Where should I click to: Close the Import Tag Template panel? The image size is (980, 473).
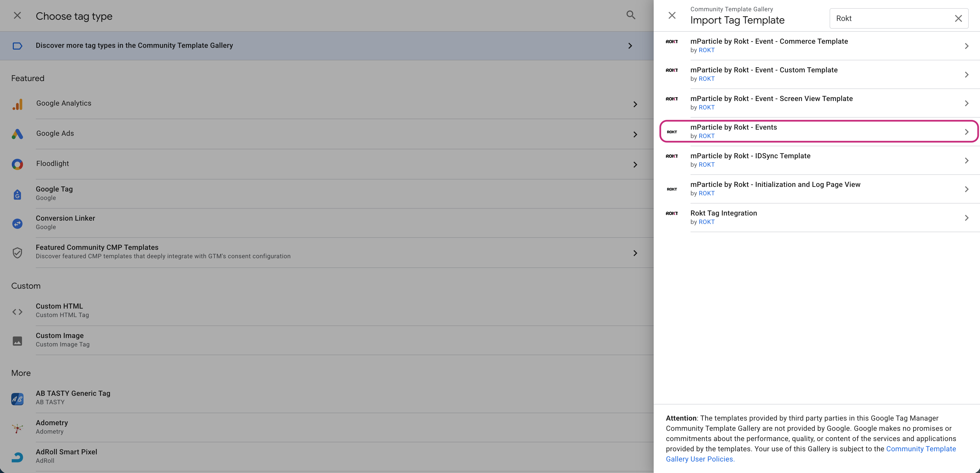point(672,15)
